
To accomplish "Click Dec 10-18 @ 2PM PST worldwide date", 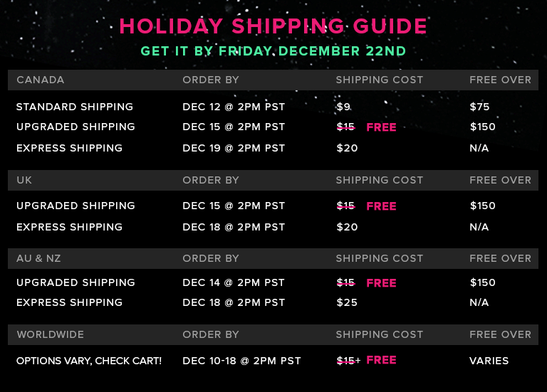I will coord(241,361).
